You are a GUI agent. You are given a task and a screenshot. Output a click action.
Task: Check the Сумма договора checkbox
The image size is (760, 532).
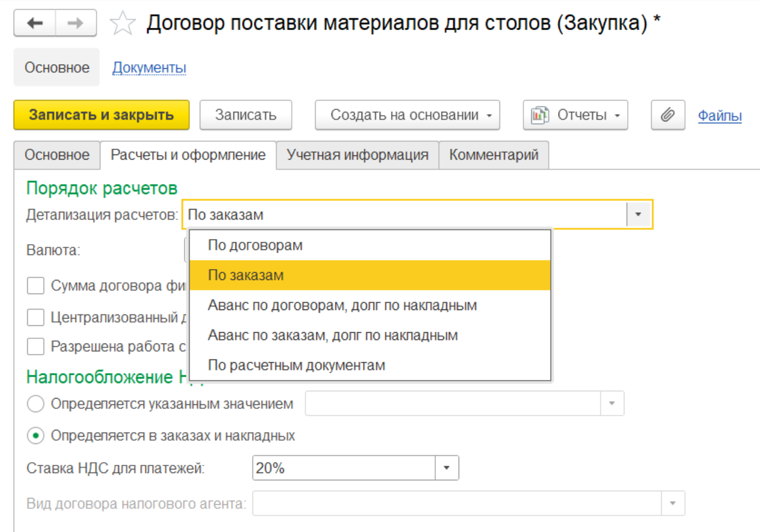(36, 286)
